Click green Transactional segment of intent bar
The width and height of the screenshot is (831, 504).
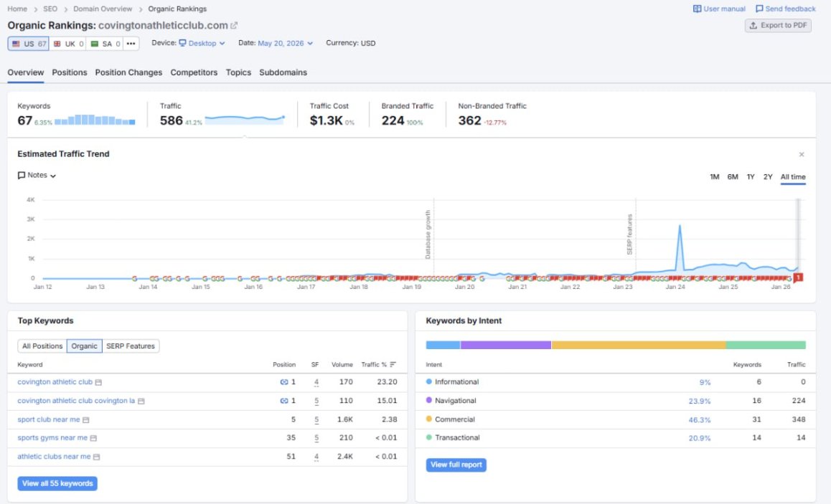(766, 345)
